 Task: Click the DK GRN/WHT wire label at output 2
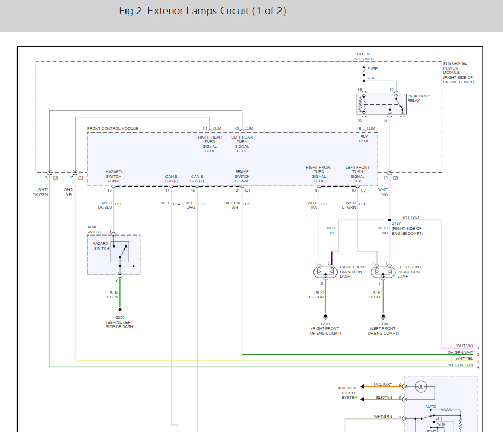coord(460,352)
